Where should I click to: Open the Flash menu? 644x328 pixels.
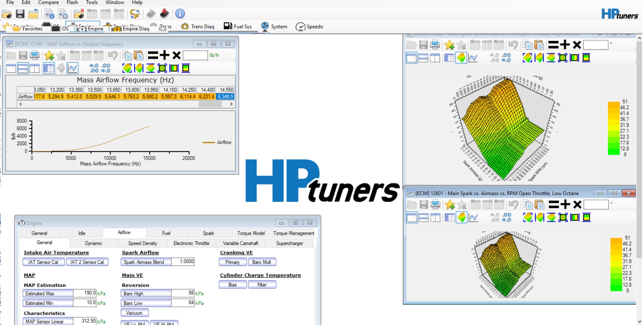point(72,3)
